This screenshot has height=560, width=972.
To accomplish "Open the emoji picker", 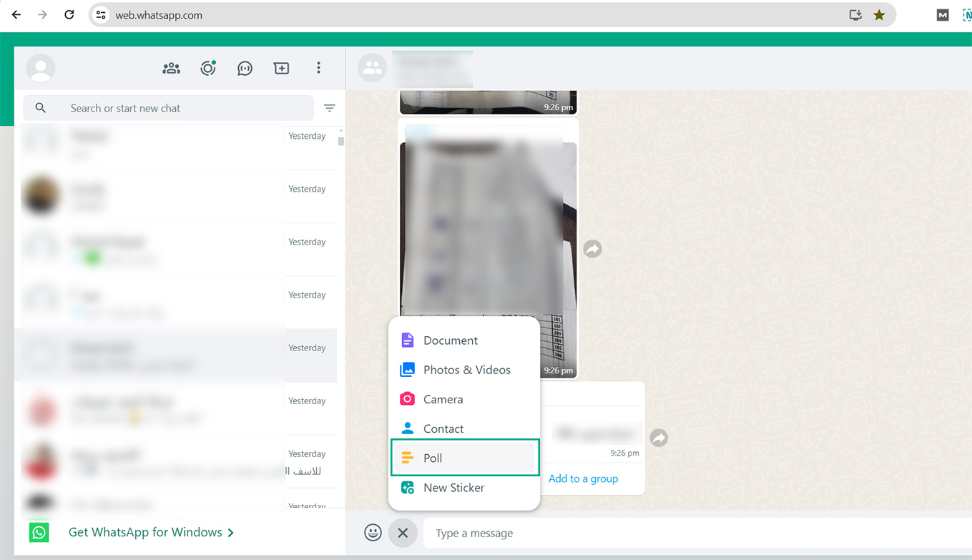I will coord(373,533).
